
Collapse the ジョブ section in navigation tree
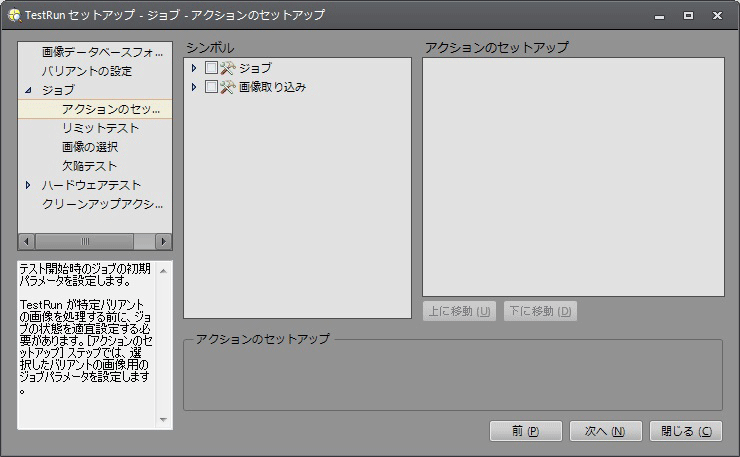click(28, 90)
